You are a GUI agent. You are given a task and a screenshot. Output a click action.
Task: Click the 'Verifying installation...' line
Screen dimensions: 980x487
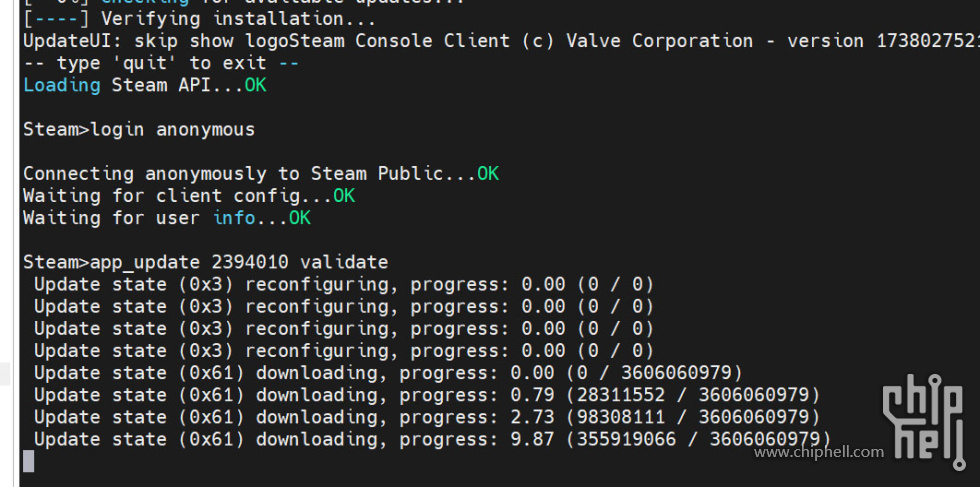point(199,19)
